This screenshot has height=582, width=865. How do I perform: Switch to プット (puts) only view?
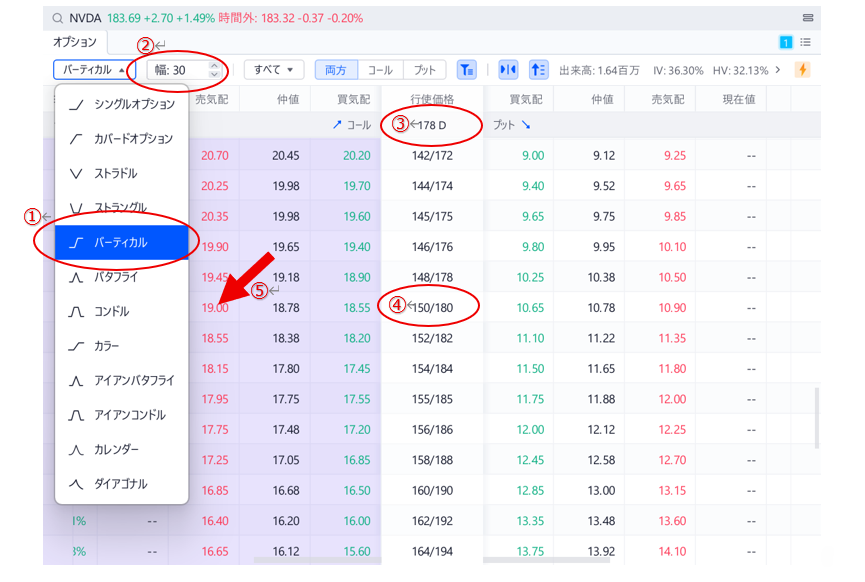[x=425, y=70]
